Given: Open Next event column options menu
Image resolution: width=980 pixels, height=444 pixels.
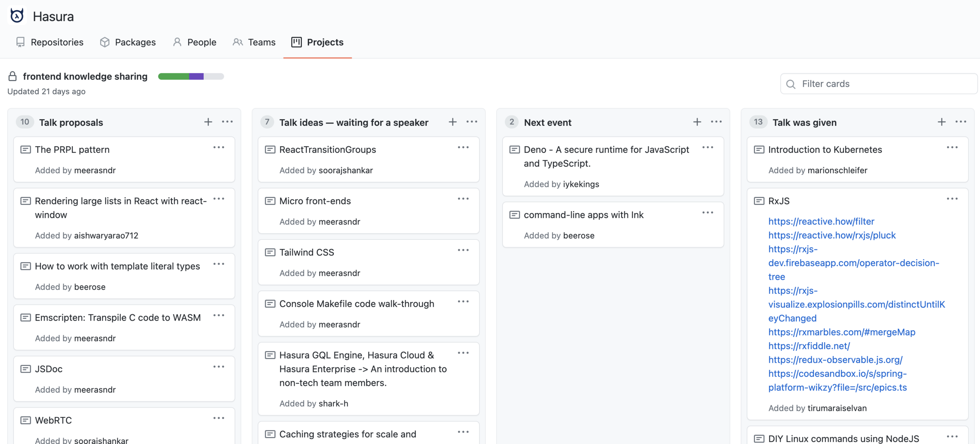Looking at the screenshot, I should 716,122.
